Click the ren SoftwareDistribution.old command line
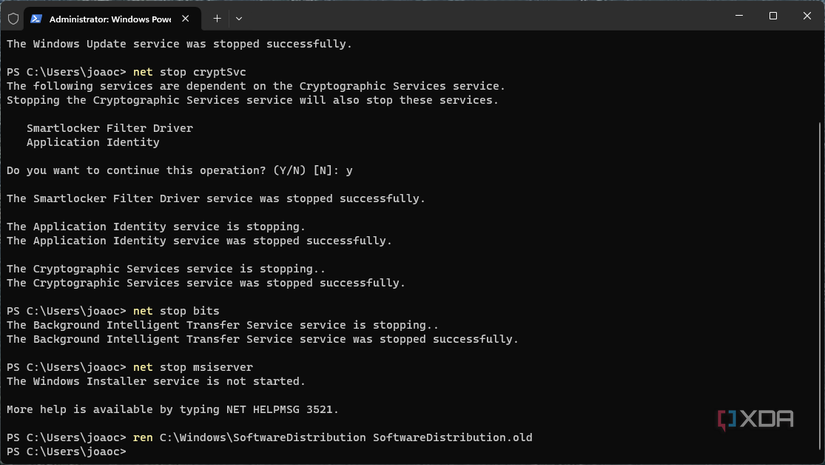The width and height of the screenshot is (825, 465). tap(332, 438)
